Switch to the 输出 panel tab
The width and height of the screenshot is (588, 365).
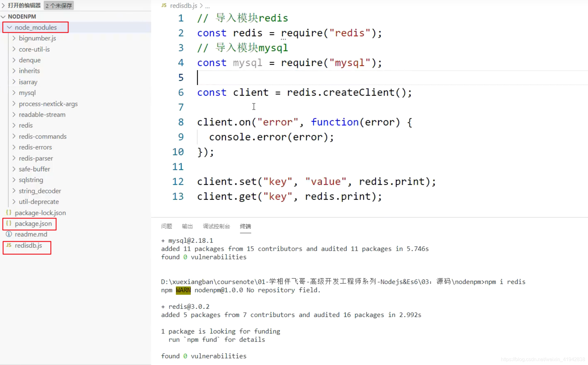pos(187,226)
